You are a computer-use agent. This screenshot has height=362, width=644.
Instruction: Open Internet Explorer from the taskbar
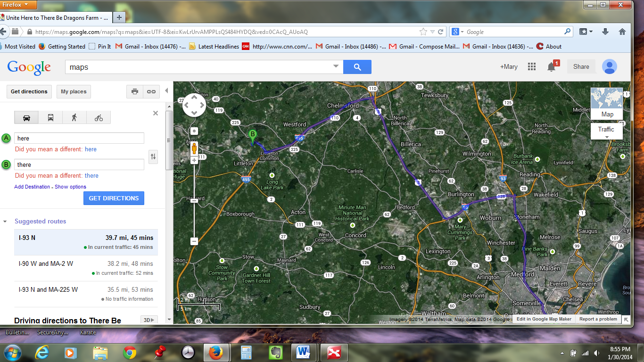click(42, 352)
